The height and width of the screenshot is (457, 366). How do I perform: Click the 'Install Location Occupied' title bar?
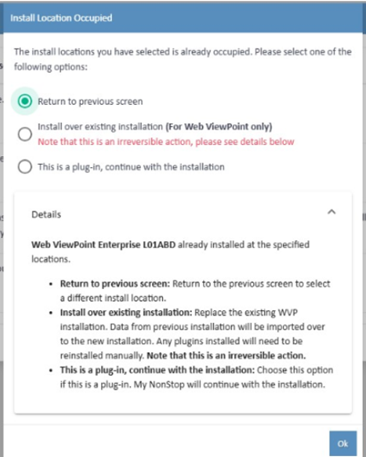[183, 18]
